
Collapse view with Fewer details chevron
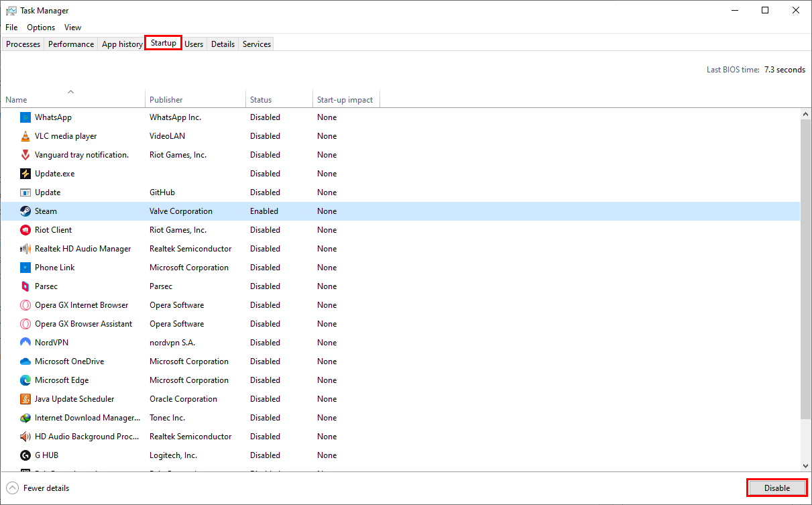click(13, 488)
